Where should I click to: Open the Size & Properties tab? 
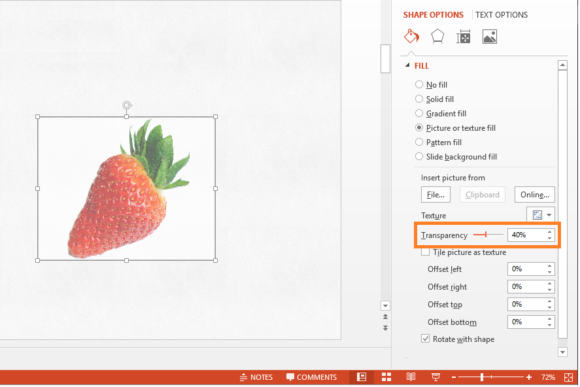click(463, 37)
